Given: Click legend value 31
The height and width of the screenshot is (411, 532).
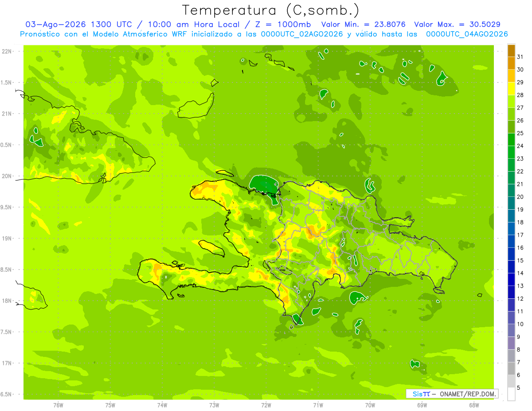Looking at the screenshot, I should coord(520,57).
